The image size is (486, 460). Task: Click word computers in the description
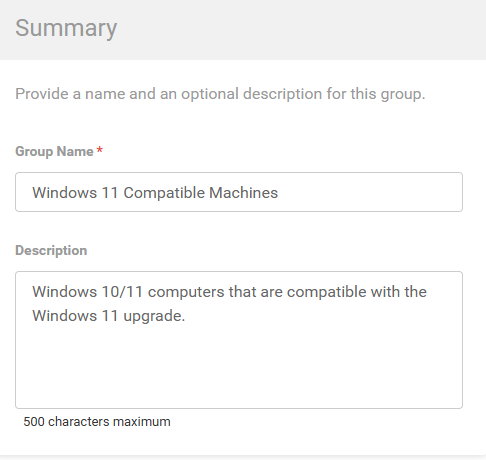coord(186,292)
